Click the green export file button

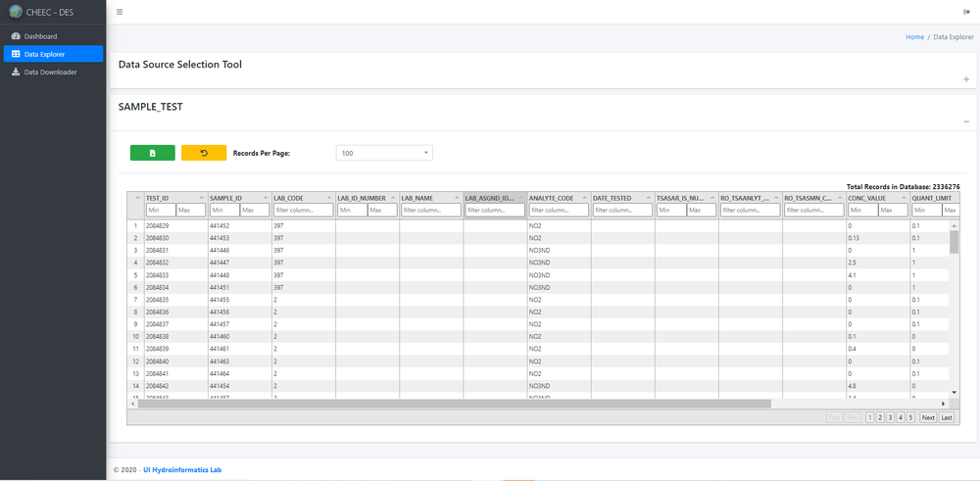pyautogui.click(x=152, y=153)
